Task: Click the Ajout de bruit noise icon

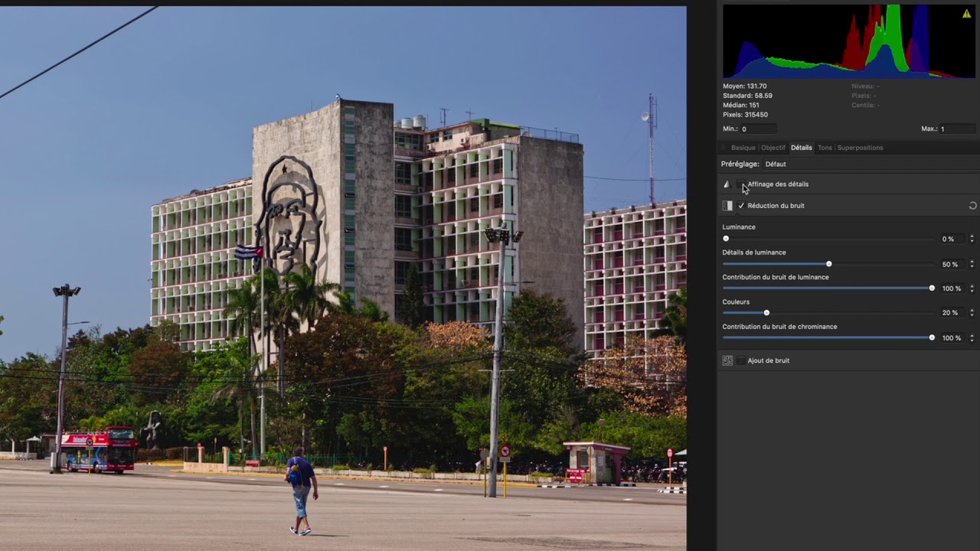Action: point(727,360)
